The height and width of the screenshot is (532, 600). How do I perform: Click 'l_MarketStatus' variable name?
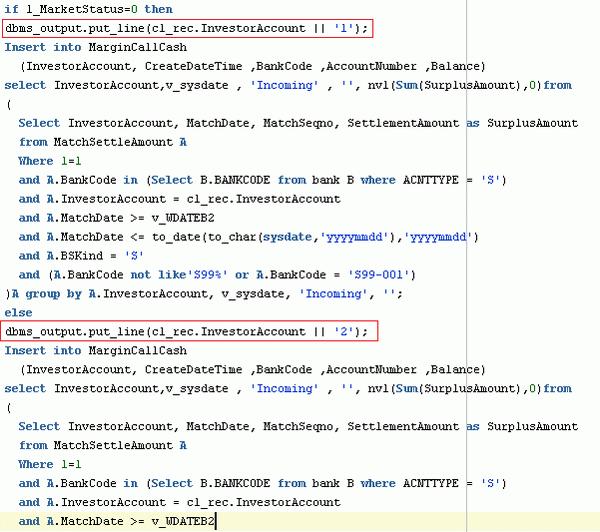coord(75,9)
